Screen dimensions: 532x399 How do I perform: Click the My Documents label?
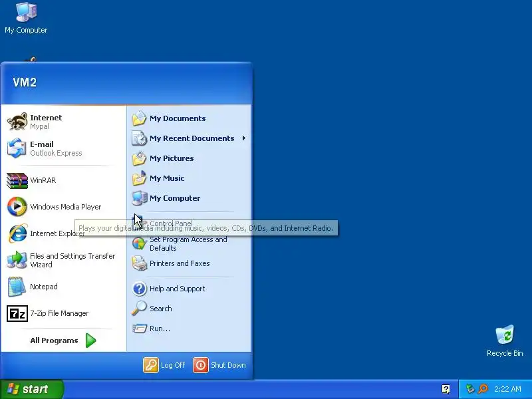[x=178, y=118]
